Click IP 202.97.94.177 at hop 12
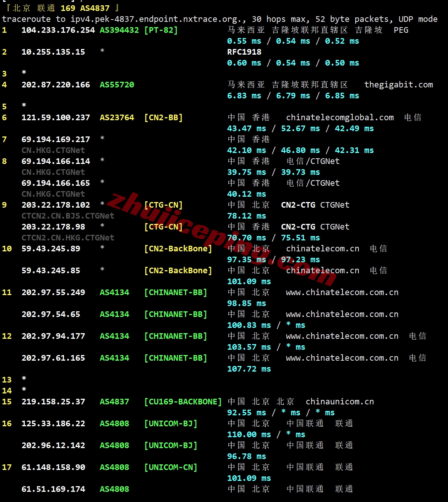This screenshot has height=502, width=448. click(x=53, y=336)
